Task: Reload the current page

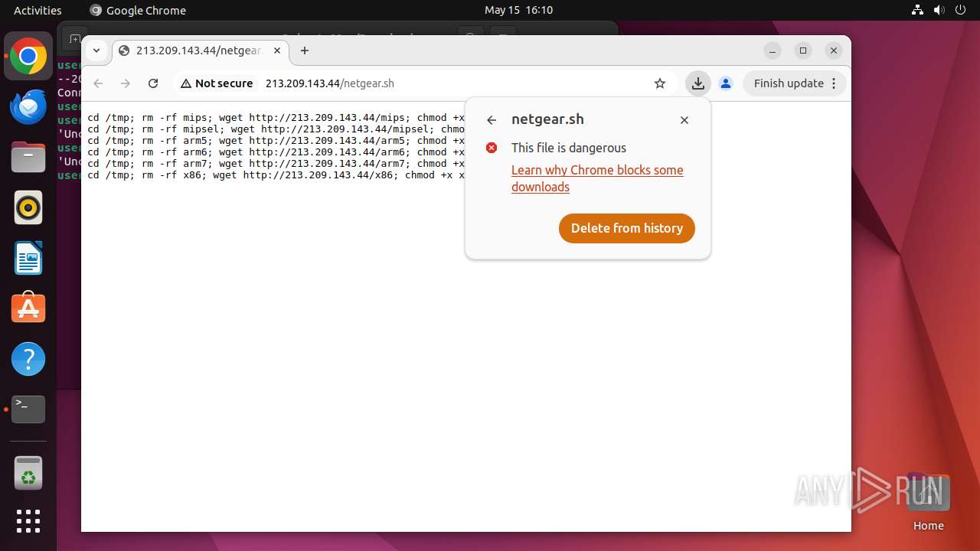Action: [x=153, y=83]
